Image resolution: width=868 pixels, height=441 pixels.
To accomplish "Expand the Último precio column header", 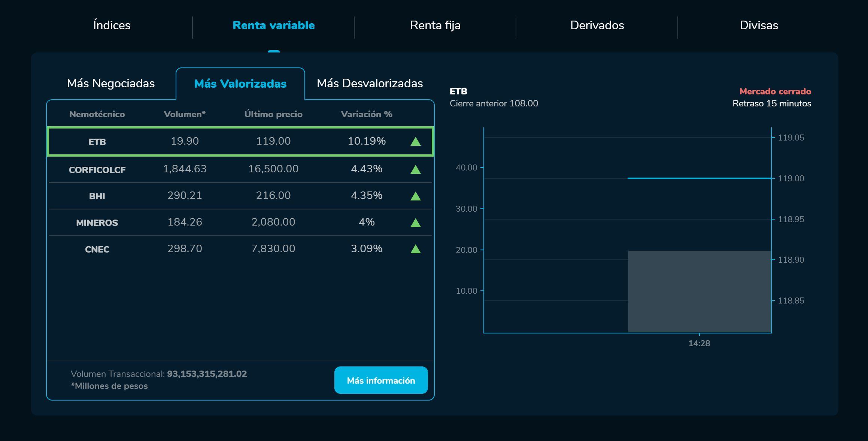I will tap(273, 114).
